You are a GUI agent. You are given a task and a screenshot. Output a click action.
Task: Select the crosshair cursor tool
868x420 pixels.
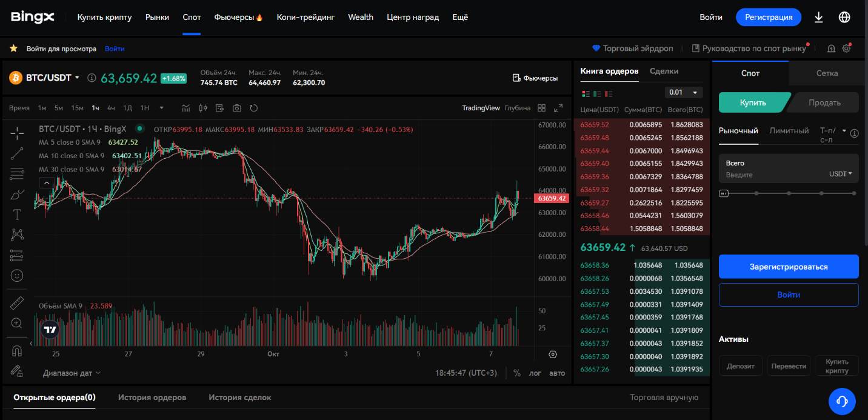click(17, 133)
